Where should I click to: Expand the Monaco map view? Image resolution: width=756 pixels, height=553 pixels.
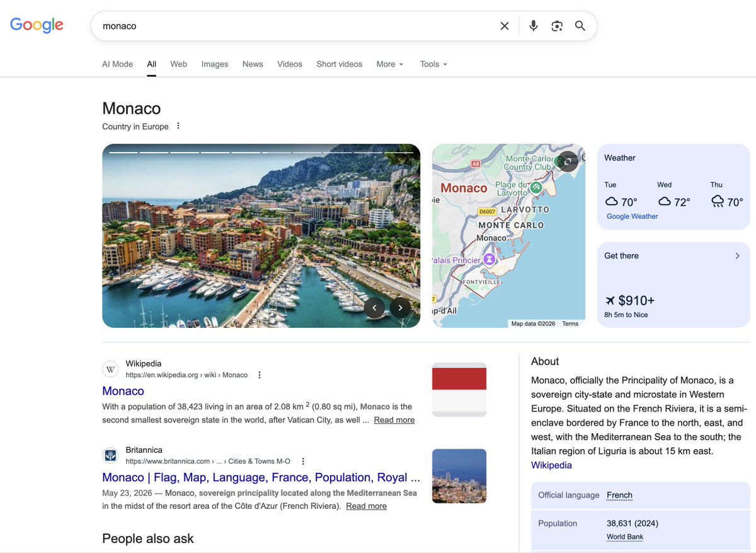coord(567,161)
